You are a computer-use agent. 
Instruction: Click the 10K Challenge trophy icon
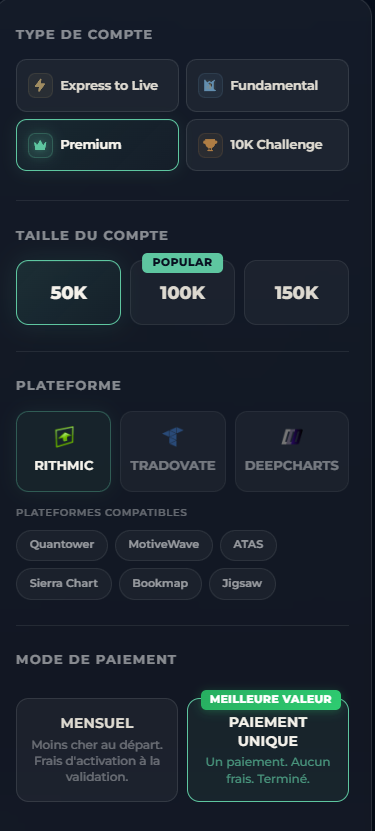[210, 145]
